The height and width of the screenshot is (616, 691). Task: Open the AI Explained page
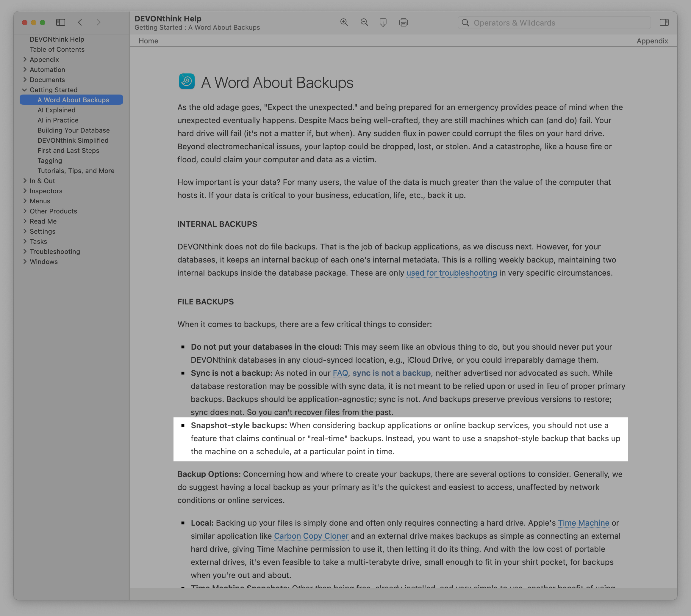(56, 110)
